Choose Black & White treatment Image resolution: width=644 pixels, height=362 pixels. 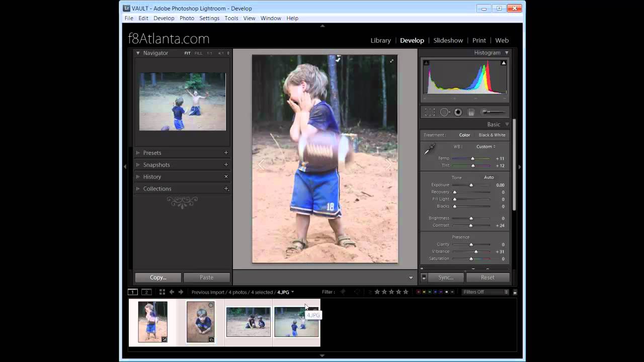click(x=492, y=135)
